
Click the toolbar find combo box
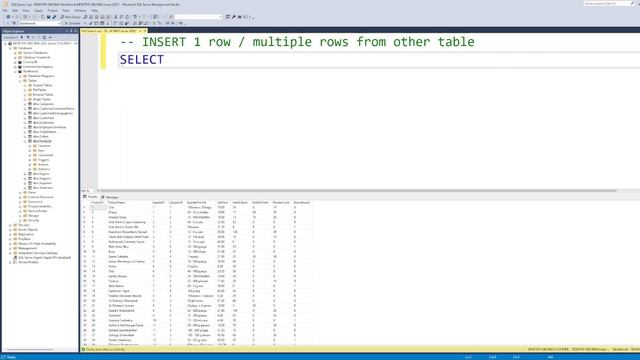click(198, 17)
